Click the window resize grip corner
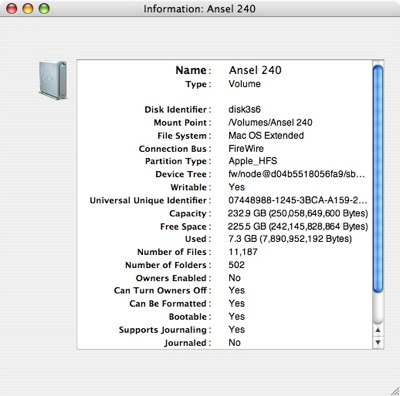 coord(394,390)
